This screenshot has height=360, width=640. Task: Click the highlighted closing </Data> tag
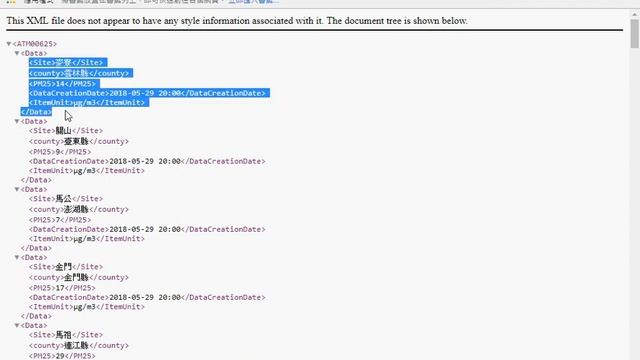[x=36, y=112]
